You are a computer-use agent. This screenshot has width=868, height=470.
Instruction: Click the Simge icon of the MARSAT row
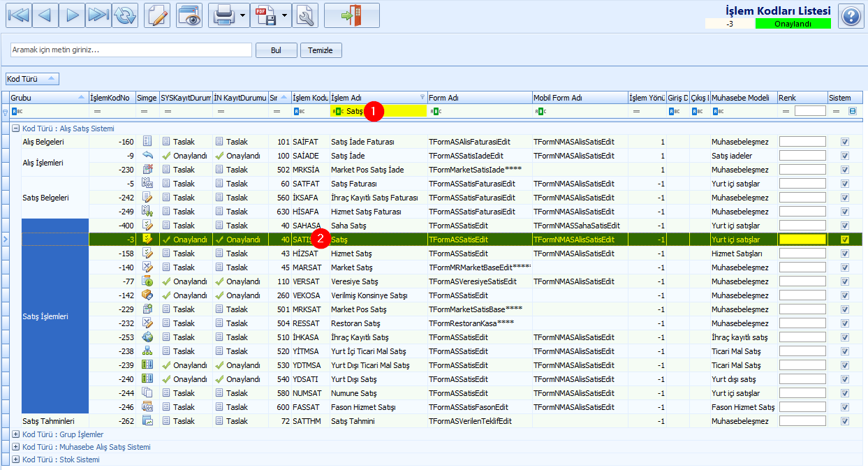tap(147, 267)
